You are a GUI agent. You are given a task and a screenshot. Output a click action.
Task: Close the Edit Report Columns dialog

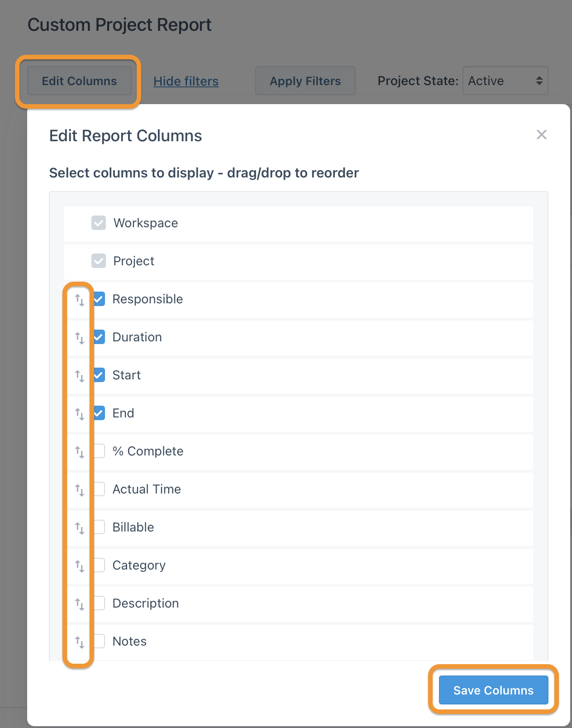tap(542, 135)
